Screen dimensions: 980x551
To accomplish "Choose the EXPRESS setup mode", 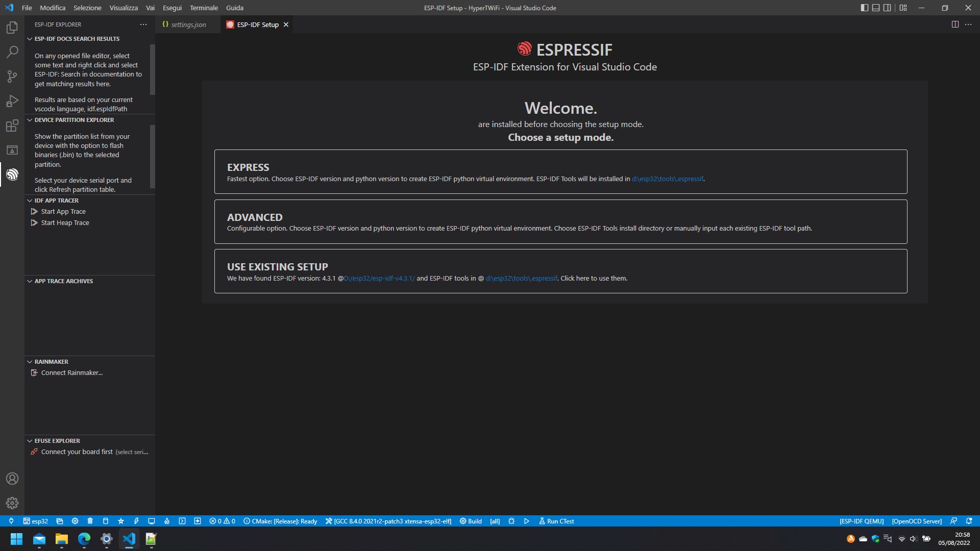I will [x=560, y=171].
